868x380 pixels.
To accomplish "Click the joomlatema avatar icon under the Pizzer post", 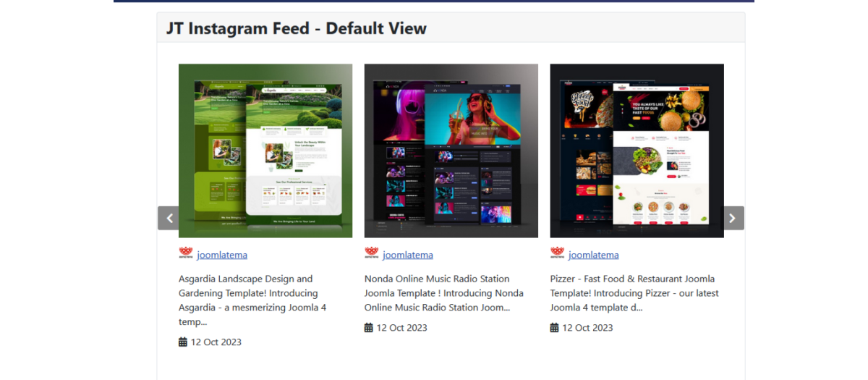I will tap(557, 254).
